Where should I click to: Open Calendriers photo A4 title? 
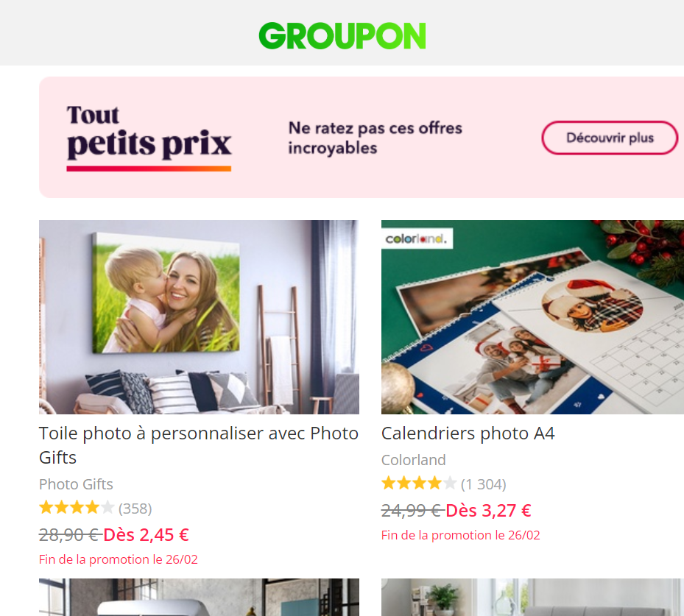[468, 433]
